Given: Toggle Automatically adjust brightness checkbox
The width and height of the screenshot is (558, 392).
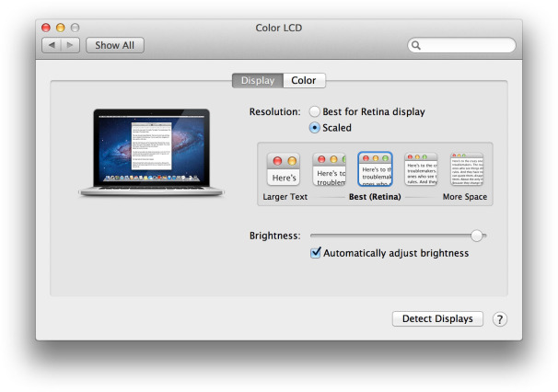Looking at the screenshot, I should pos(315,253).
